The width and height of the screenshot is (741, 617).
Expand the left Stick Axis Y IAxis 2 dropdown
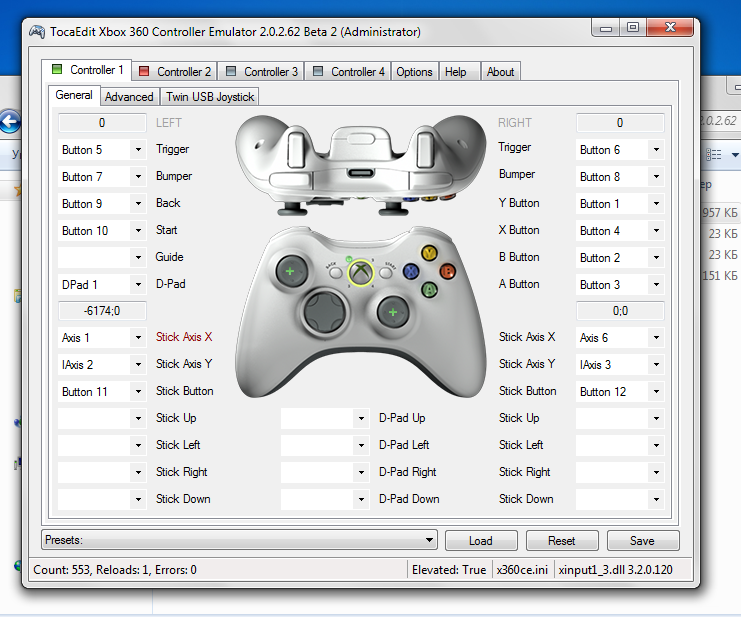(138, 364)
